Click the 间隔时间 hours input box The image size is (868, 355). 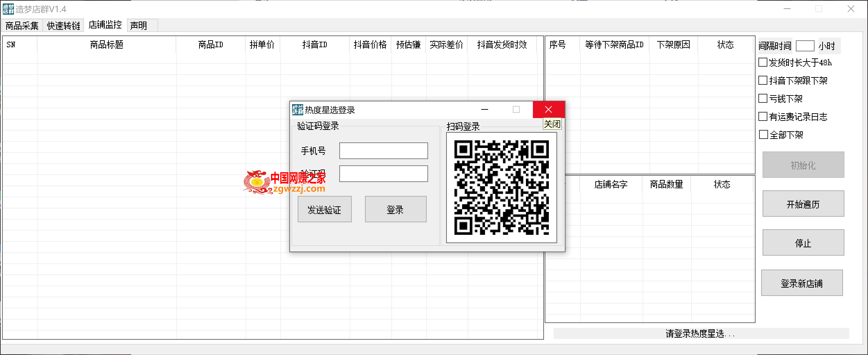click(805, 46)
